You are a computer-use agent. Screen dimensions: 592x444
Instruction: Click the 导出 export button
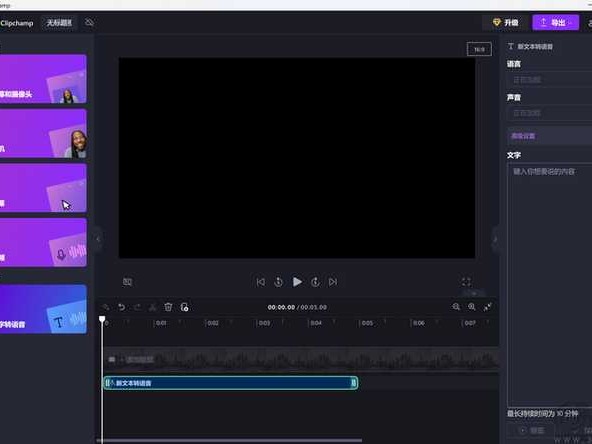555,23
